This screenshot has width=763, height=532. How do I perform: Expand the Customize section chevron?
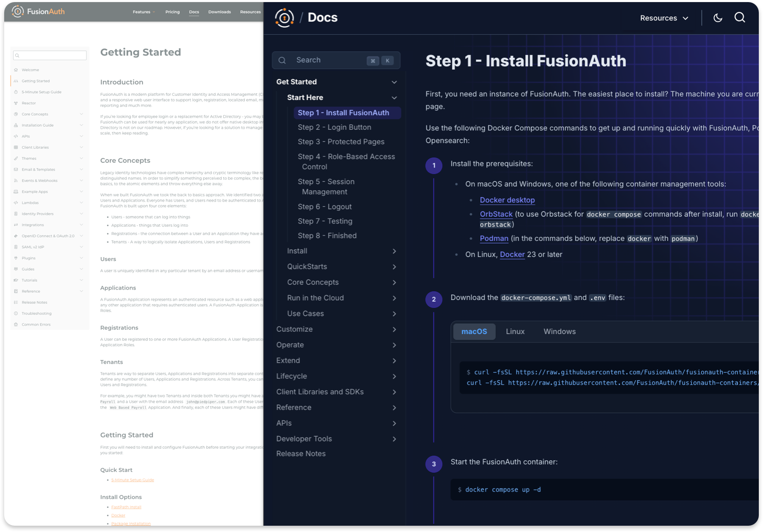tap(394, 329)
